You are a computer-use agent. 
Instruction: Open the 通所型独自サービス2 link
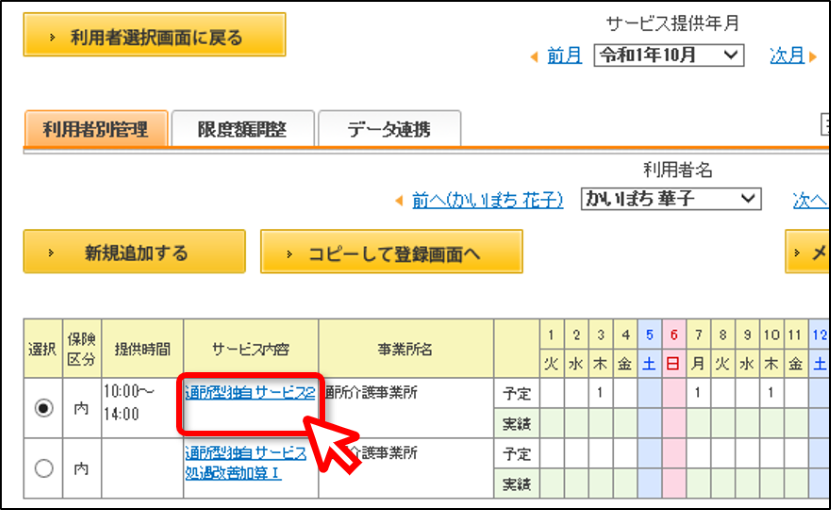[250, 393]
